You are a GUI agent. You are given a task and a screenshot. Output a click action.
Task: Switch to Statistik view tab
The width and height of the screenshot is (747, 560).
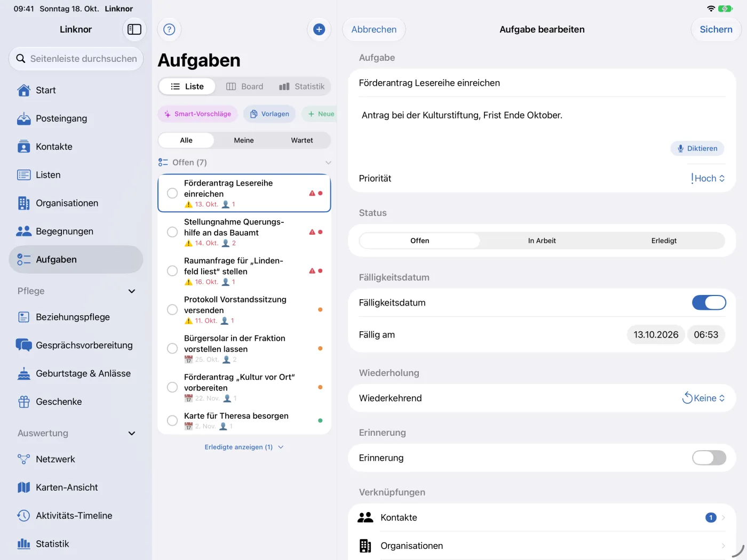click(x=302, y=86)
